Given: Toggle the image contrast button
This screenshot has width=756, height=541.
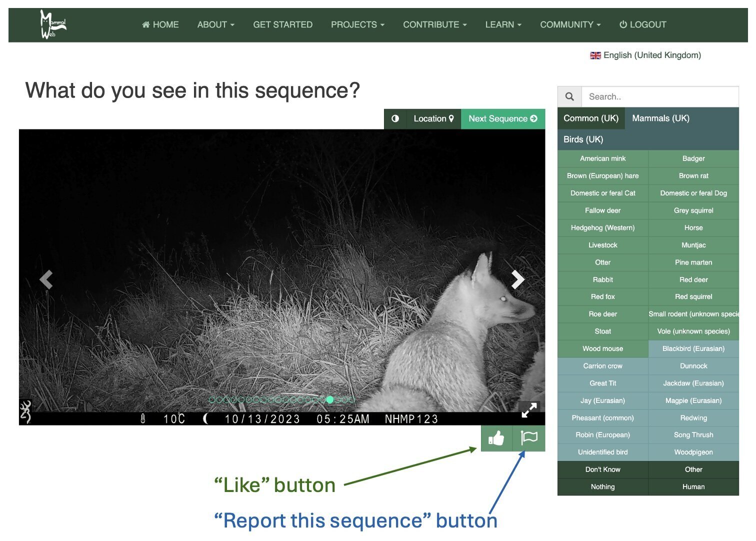Looking at the screenshot, I should (x=395, y=118).
